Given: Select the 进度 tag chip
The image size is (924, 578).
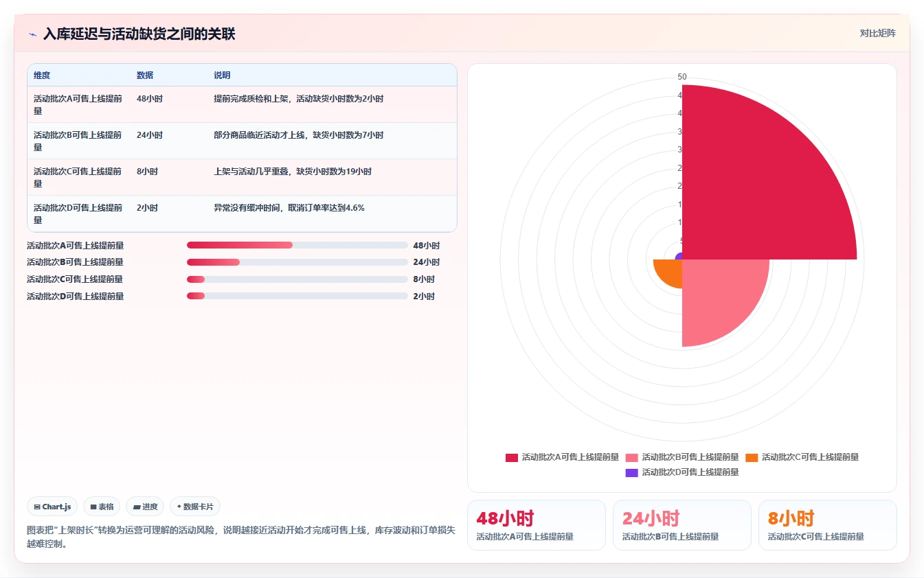Looking at the screenshot, I should pyautogui.click(x=145, y=507).
